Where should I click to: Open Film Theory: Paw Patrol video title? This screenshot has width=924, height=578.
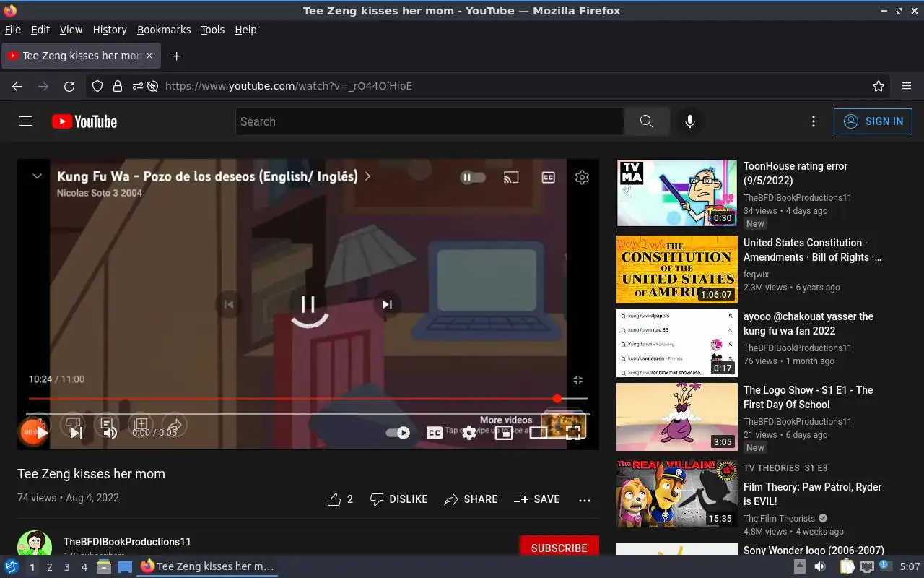point(813,494)
